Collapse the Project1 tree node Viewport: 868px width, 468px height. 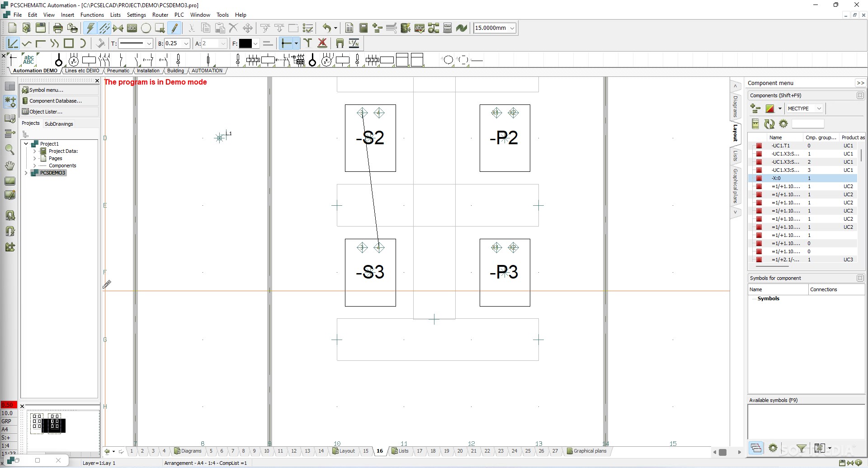pyautogui.click(x=26, y=144)
